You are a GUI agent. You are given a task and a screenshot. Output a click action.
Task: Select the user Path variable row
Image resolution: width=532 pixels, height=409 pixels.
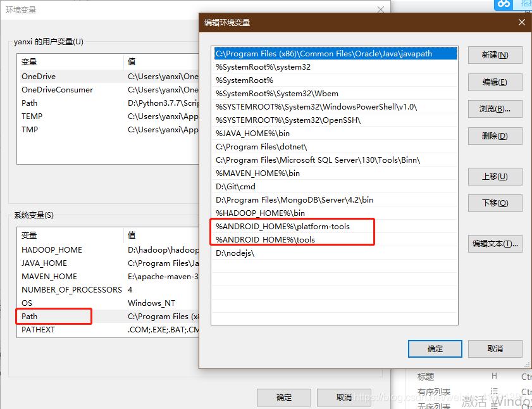[x=108, y=103]
